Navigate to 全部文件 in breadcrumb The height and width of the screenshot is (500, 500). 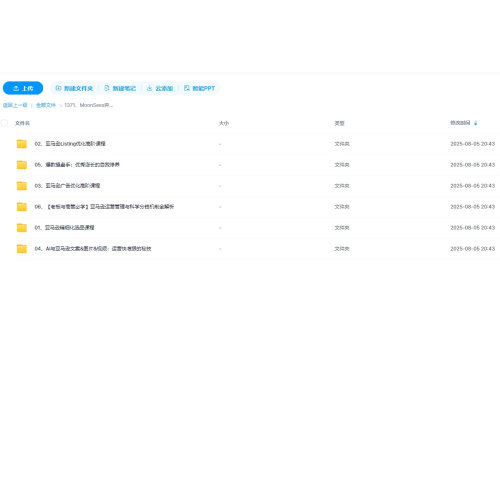pyautogui.click(x=46, y=105)
